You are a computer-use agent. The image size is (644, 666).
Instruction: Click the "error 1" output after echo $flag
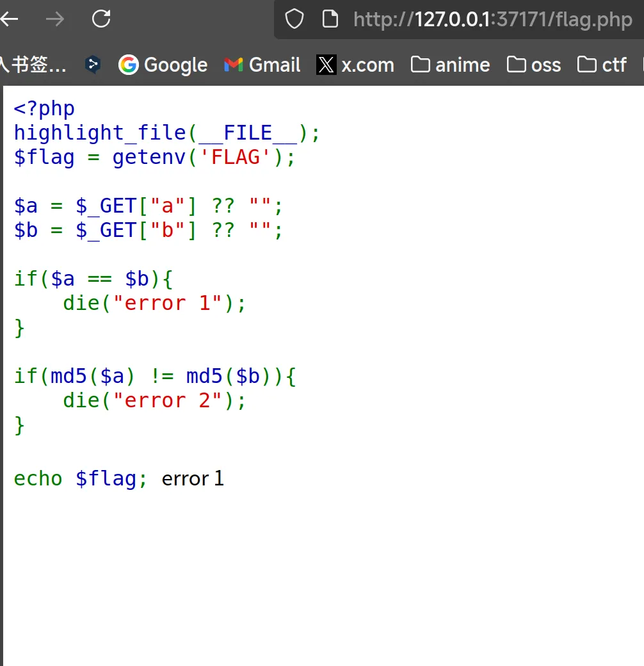193,479
